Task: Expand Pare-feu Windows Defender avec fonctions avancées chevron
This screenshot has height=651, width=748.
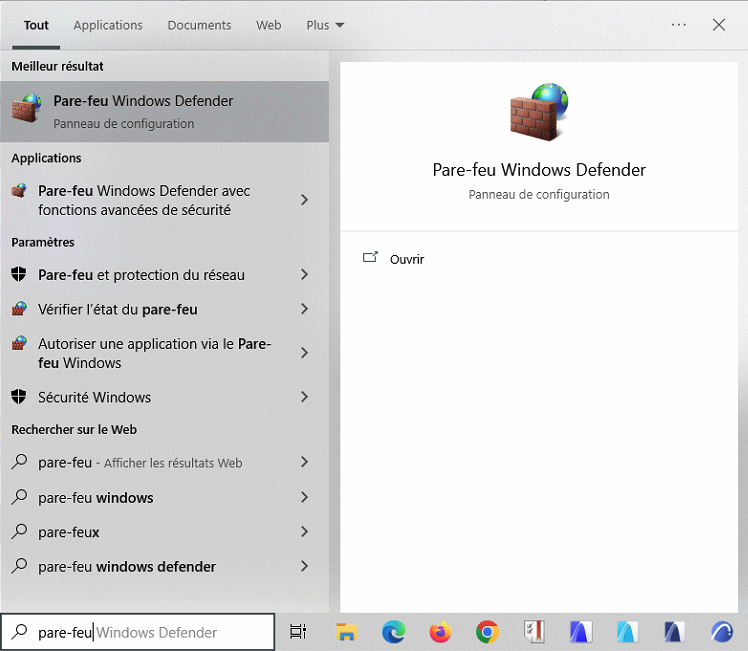Action: click(x=304, y=200)
